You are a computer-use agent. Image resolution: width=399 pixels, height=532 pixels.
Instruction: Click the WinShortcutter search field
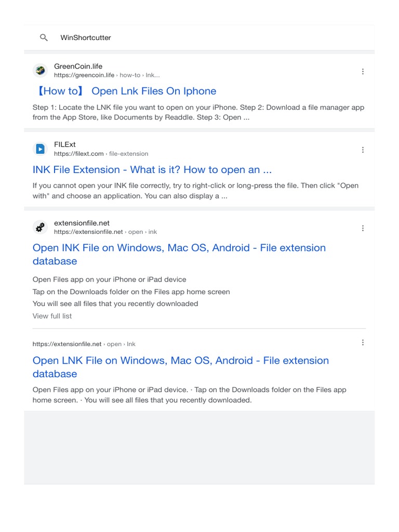point(208,38)
